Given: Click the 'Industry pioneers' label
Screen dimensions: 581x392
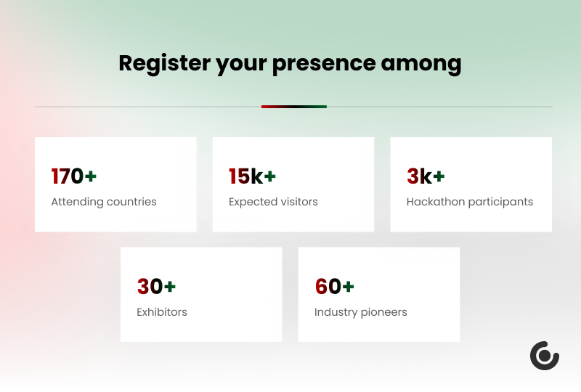Looking at the screenshot, I should (360, 312).
